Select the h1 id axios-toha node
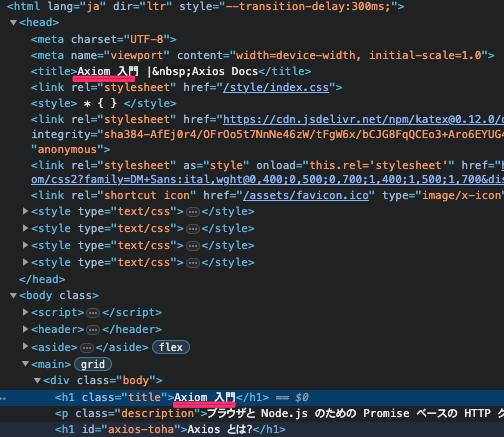 pyautogui.click(x=170, y=429)
